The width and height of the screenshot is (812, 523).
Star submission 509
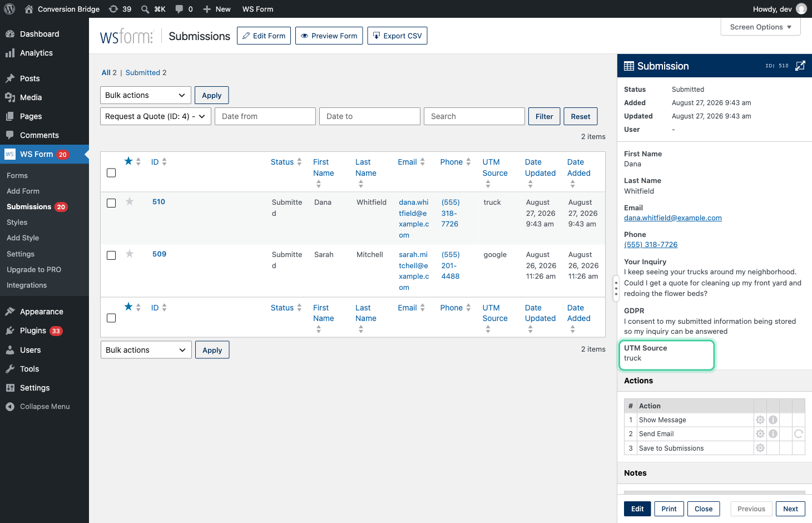(x=130, y=254)
